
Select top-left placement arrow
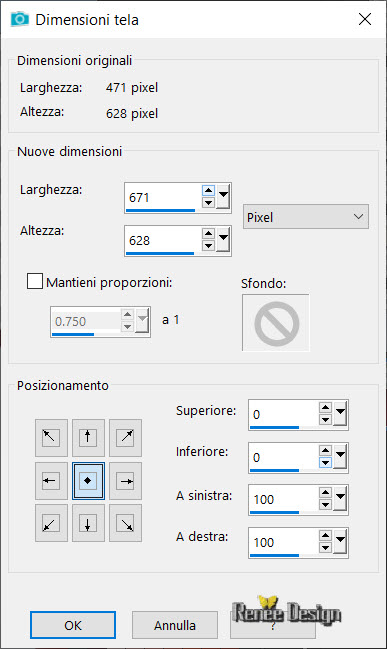(51, 437)
